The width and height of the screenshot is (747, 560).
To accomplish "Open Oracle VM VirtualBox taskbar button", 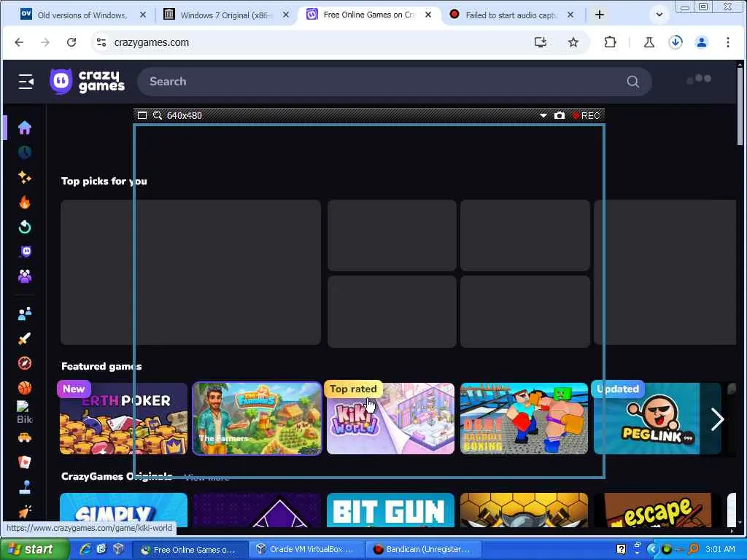I will pyautogui.click(x=307, y=549).
